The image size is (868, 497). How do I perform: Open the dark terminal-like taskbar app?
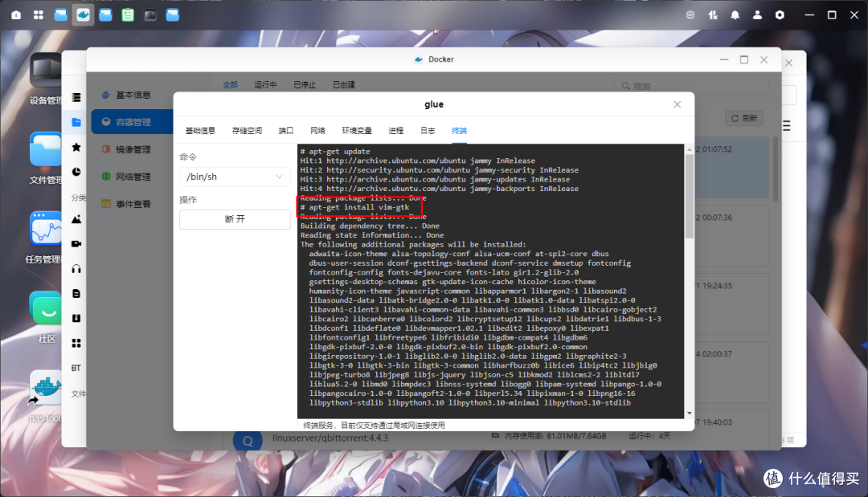coord(150,15)
